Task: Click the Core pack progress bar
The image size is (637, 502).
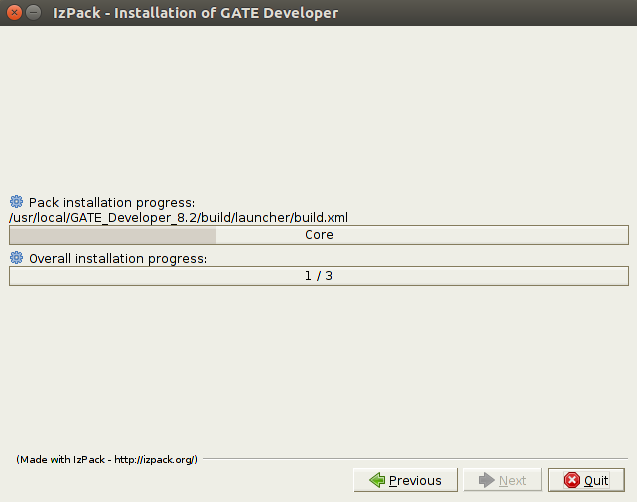Action: click(319, 235)
